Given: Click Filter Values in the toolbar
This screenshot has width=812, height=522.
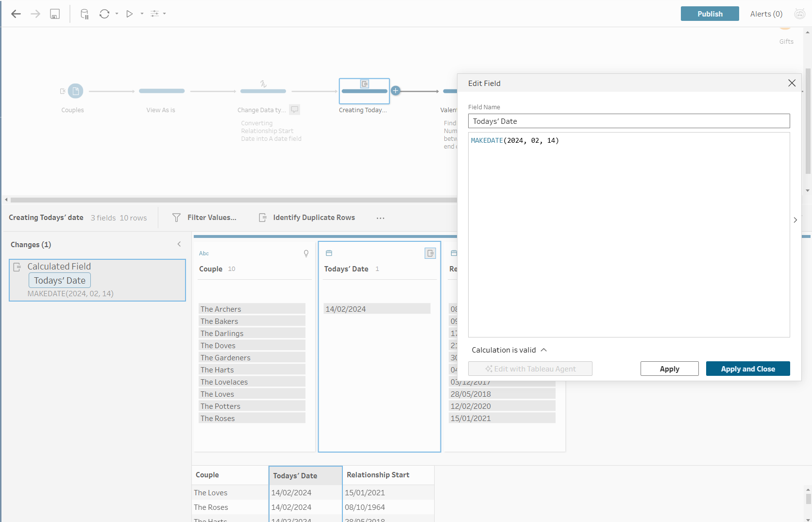Looking at the screenshot, I should (204, 218).
